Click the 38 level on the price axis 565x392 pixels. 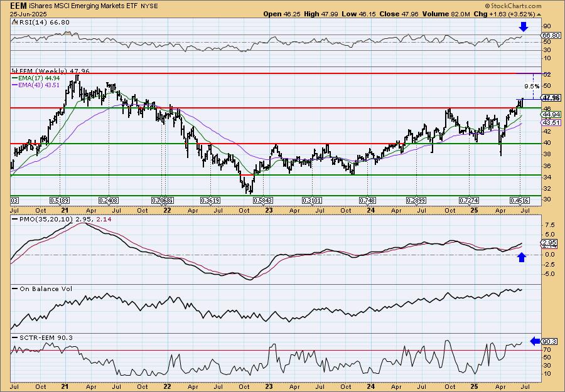point(547,154)
